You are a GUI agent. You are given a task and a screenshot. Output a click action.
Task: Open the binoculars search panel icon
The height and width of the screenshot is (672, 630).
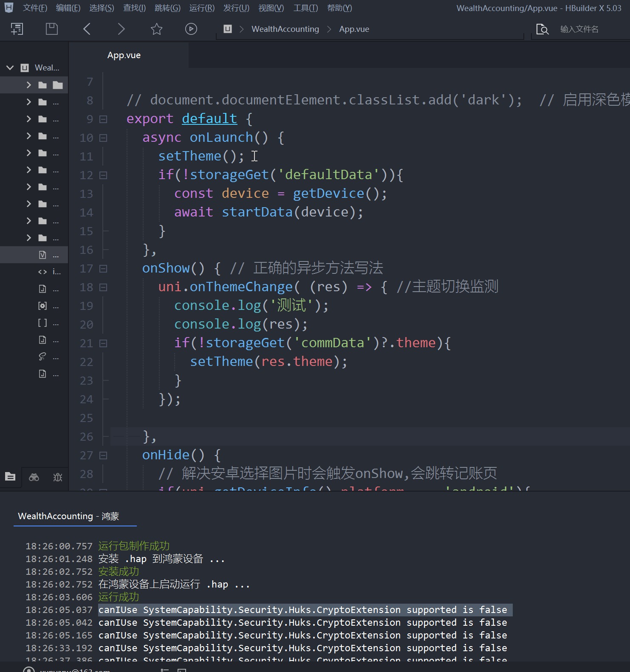[x=34, y=477]
